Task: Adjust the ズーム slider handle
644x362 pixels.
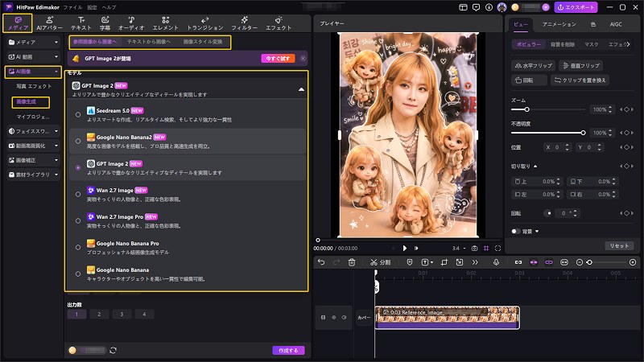Action: click(526, 109)
